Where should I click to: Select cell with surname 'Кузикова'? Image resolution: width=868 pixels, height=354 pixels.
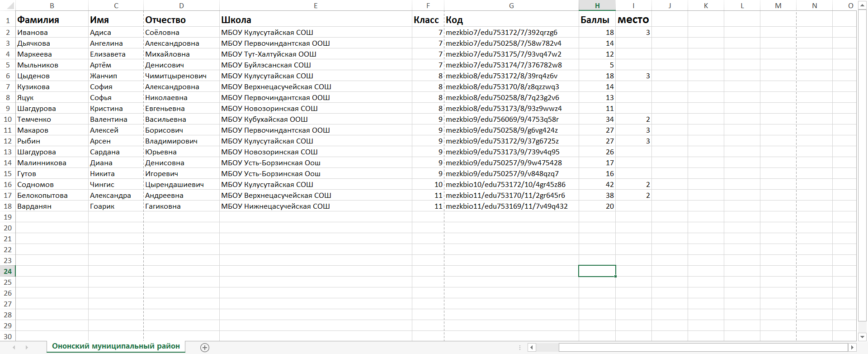pyautogui.click(x=52, y=86)
